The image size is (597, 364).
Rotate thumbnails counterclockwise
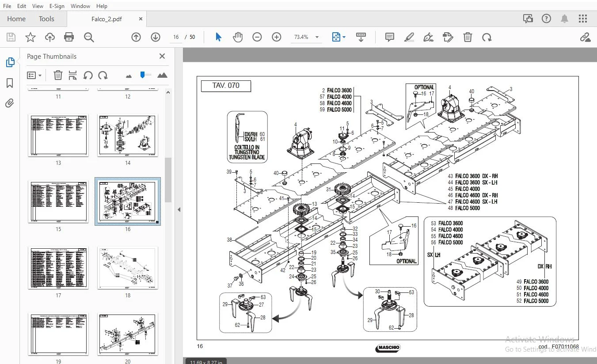88,75
